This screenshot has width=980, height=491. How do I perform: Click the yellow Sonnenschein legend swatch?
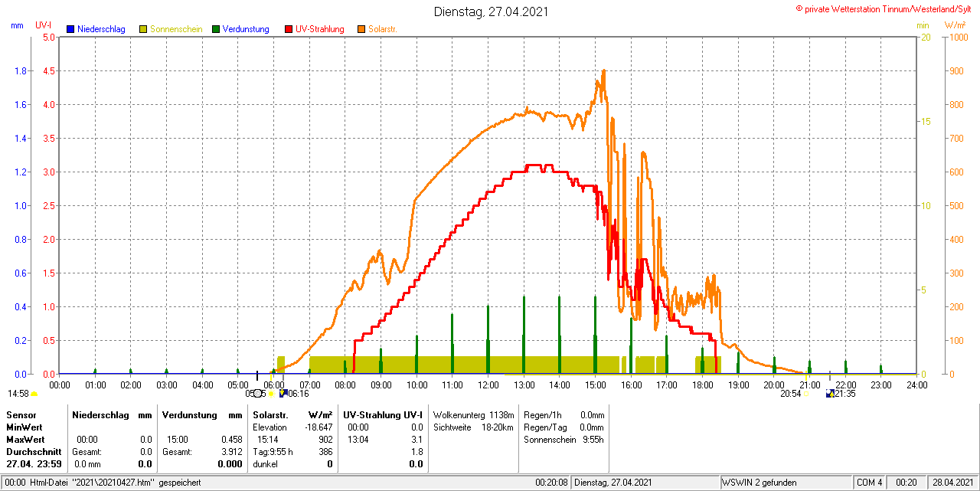pos(143,29)
